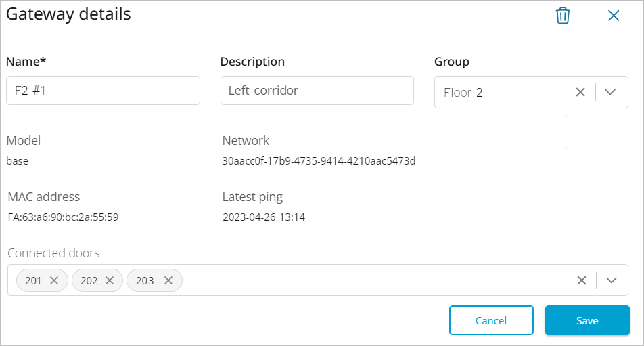Cancel the gateway changes
This screenshot has width=644, height=346.
coord(491,320)
